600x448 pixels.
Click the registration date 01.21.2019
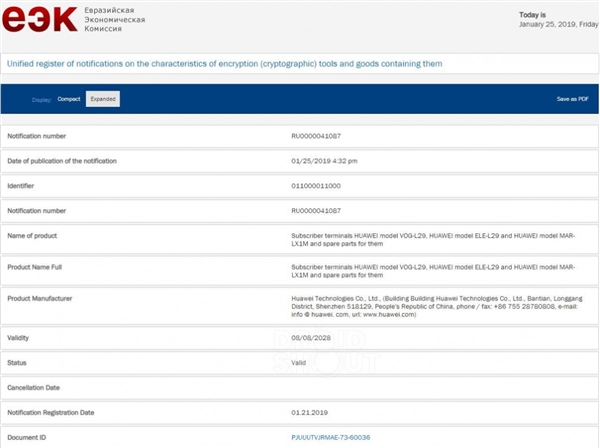pyautogui.click(x=310, y=412)
